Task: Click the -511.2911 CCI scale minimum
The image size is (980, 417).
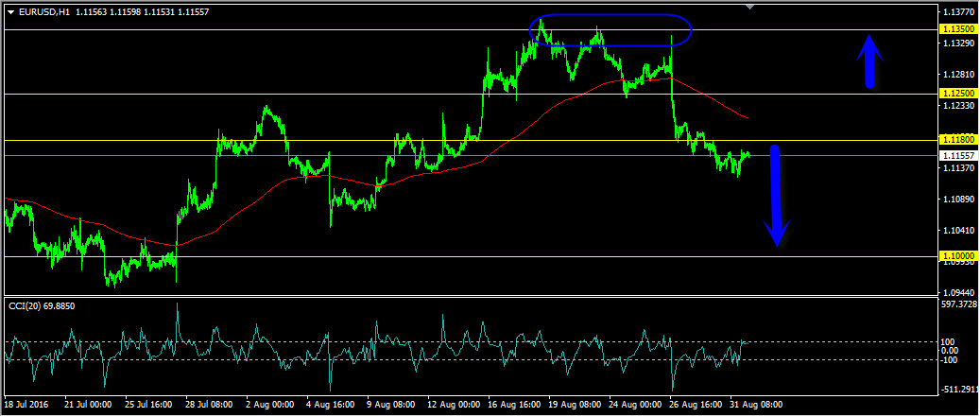Action: tap(959, 390)
